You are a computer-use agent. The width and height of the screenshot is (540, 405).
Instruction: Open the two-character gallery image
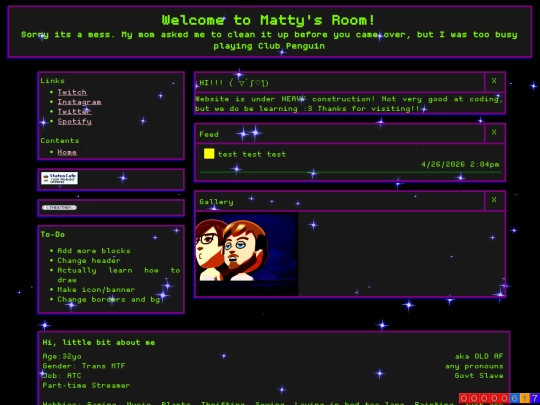tap(247, 254)
